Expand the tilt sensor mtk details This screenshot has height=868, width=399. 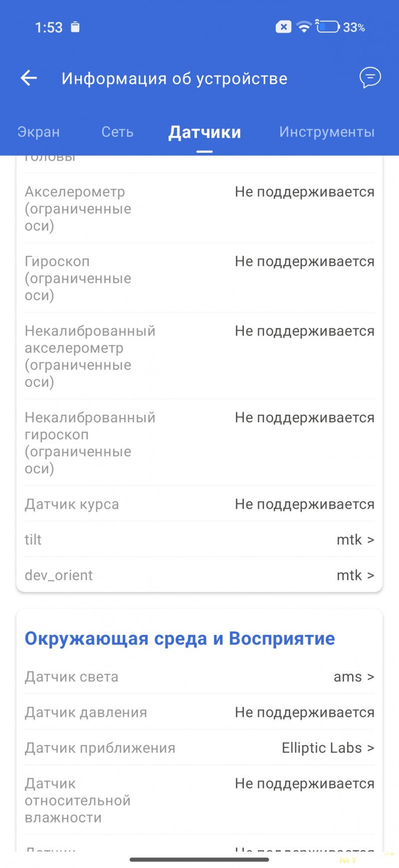(x=355, y=540)
